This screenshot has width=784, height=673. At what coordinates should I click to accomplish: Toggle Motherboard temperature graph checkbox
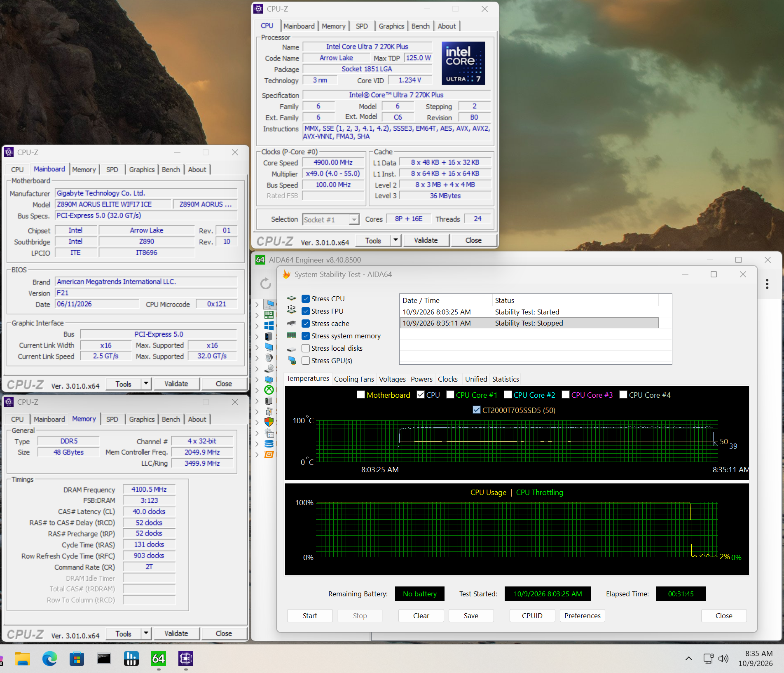tap(361, 394)
